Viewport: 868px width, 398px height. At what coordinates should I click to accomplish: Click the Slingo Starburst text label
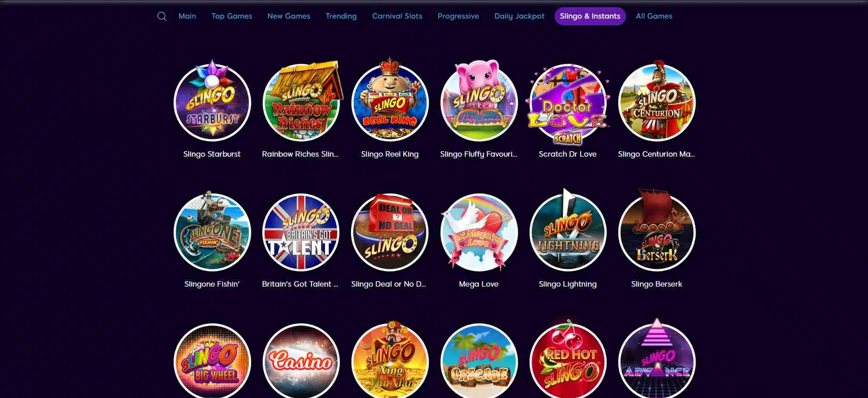[212, 154]
